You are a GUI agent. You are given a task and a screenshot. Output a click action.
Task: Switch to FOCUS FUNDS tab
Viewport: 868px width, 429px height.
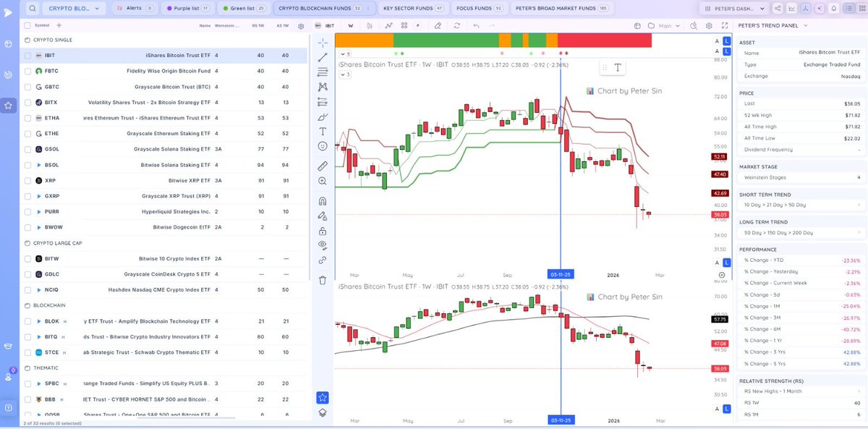pos(479,8)
